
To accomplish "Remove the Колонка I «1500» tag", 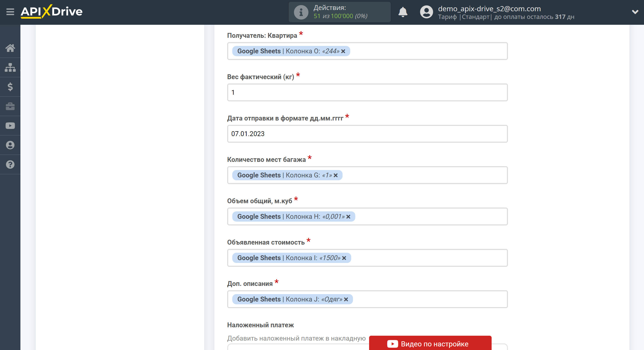I will (x=344, y=258).
